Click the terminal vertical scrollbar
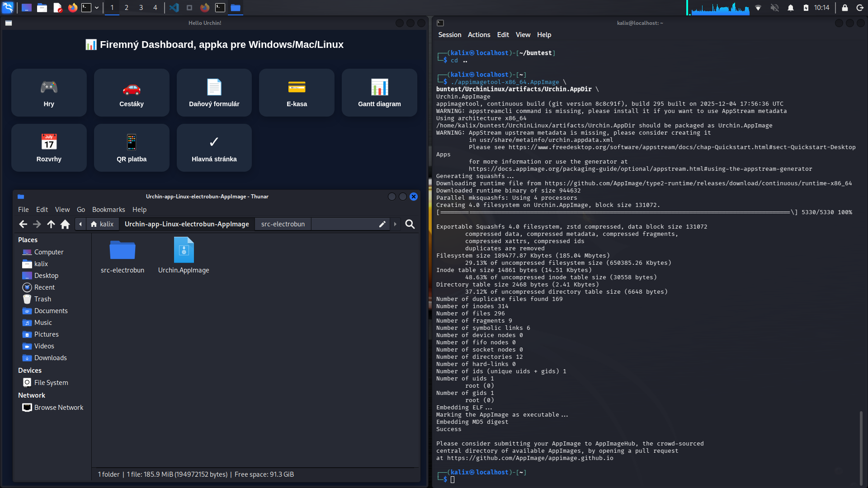This screenshot has width=868, height=488. (861, 447)
